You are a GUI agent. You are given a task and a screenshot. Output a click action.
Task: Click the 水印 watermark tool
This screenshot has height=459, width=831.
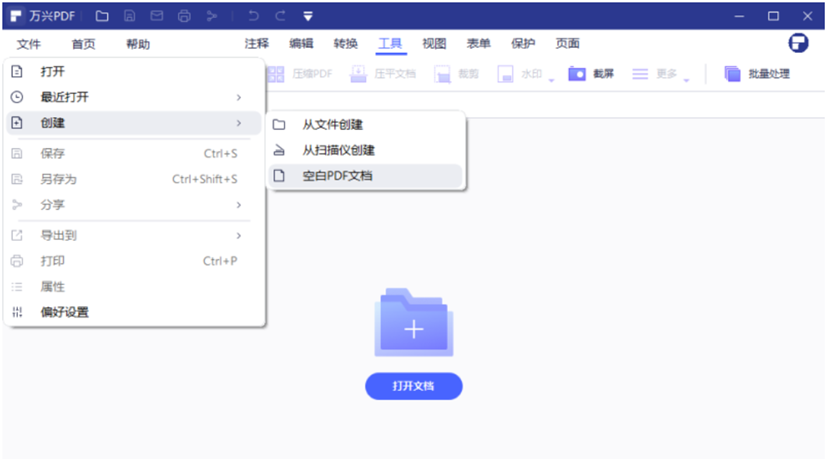pos(520,74)
